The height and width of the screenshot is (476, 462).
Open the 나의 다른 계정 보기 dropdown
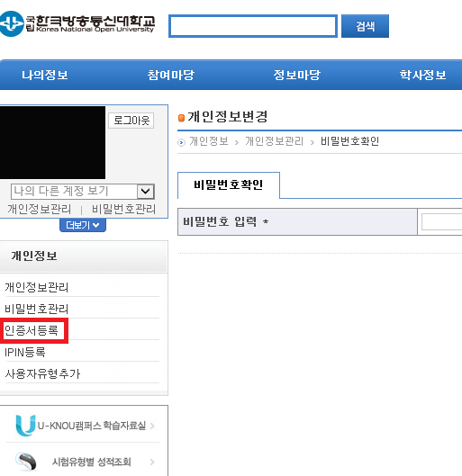click(x=83, y=192)
